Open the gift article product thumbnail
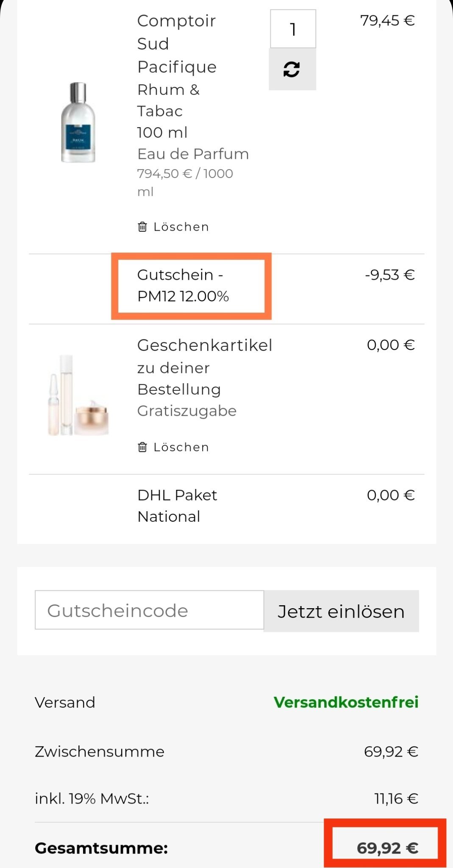This screenshot has width=453, height=868. pos(78,395)
